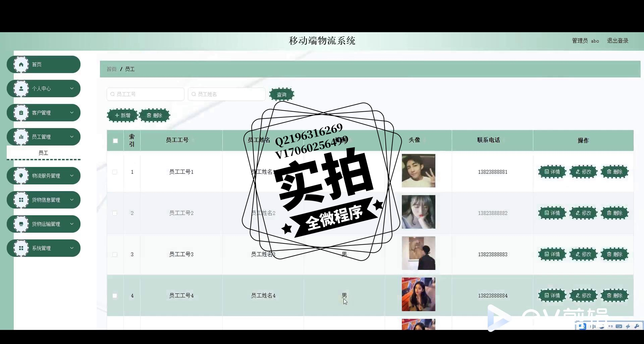The image size is (644, 344).
Task: Click 修改 for 员工工号1
Action: pos(584,172)
